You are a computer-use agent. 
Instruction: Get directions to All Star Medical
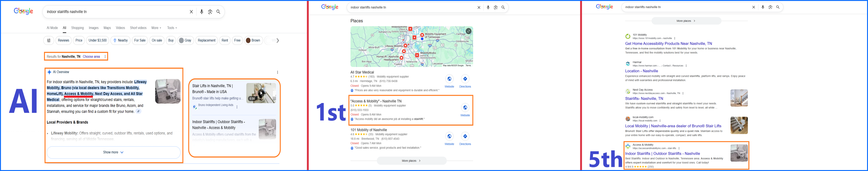(465, 79)
